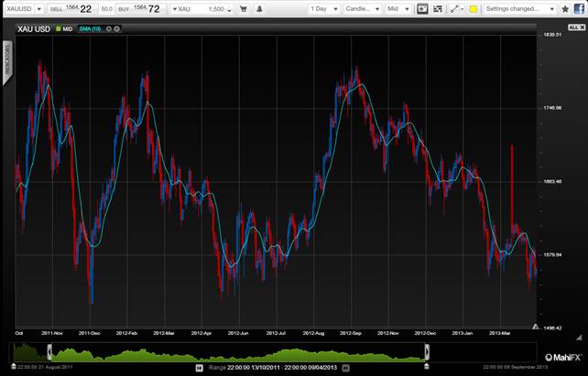Viewport: 588px width, 376px height.
Task: Open the Mid price type dropdown
Action: 398,8
